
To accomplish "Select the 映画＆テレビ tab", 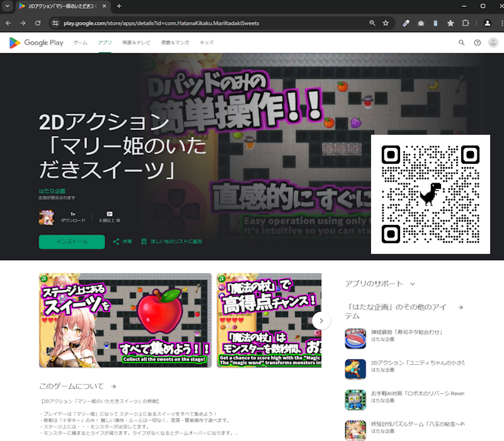I will click(136, 43).
